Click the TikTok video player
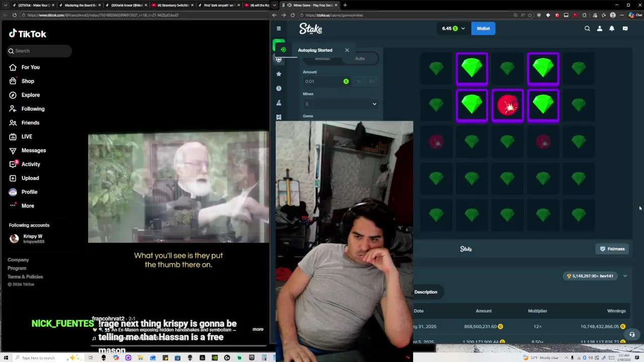 [179, 187]
